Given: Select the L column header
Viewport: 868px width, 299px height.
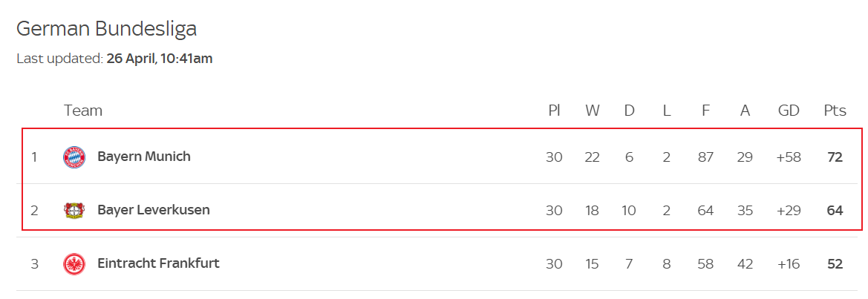Looking at the screenshot, I should 667,111.
